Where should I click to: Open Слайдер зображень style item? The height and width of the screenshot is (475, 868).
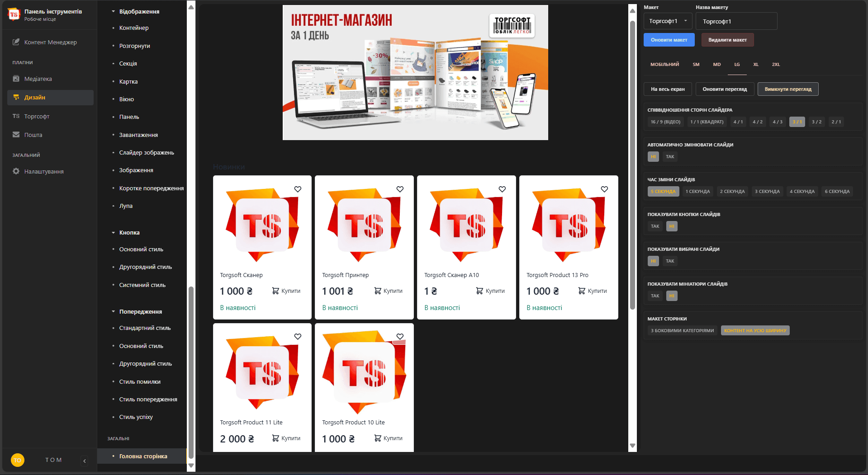click(147, 153)
